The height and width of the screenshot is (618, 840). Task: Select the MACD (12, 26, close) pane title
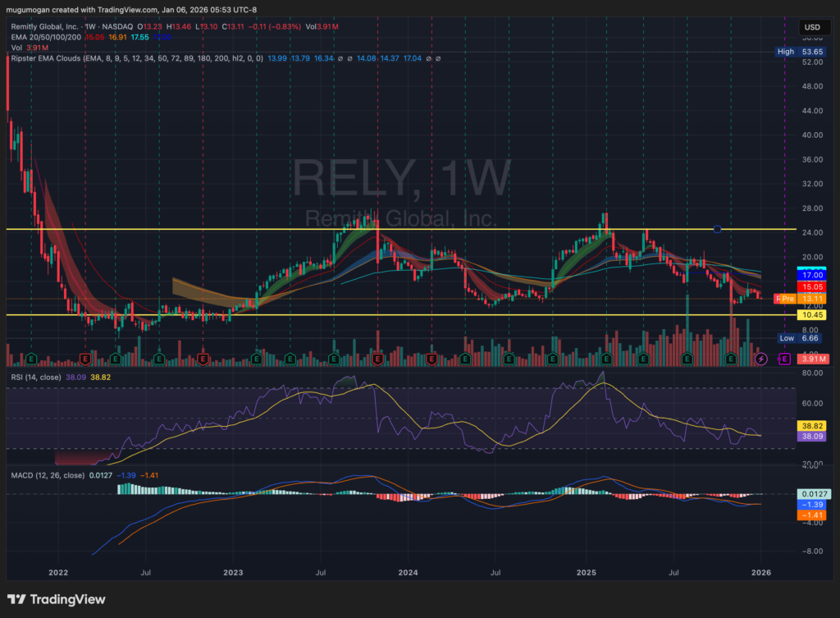tap(47, 475)
